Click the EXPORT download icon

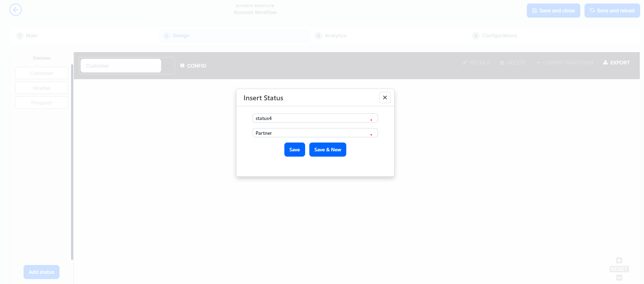coord(605,62)
